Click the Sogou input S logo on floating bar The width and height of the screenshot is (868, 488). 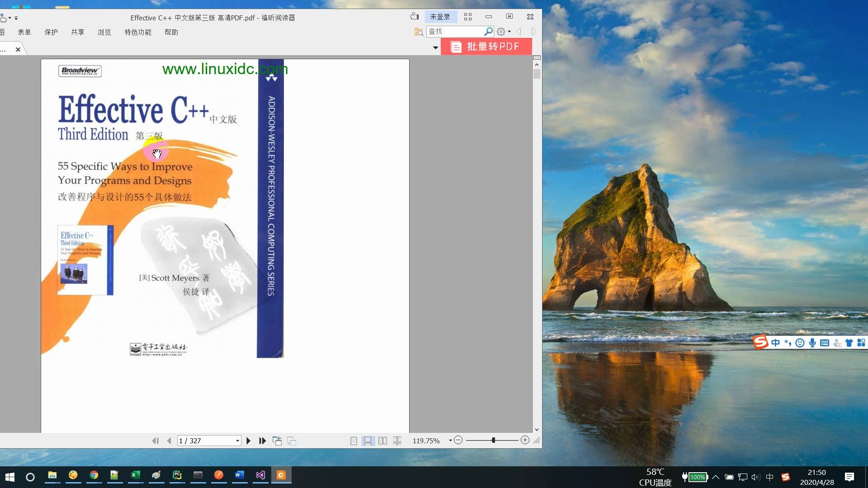click(x=760, y=342)
